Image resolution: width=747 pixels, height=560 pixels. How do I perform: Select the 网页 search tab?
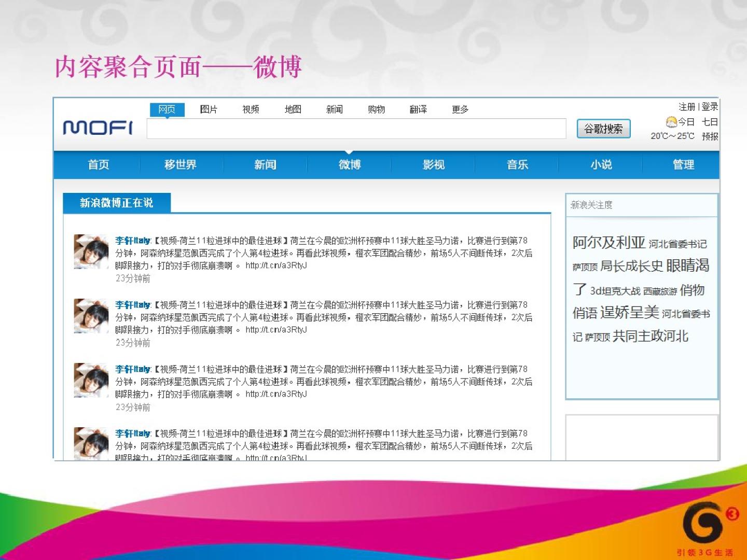click(x=167, y=109)
